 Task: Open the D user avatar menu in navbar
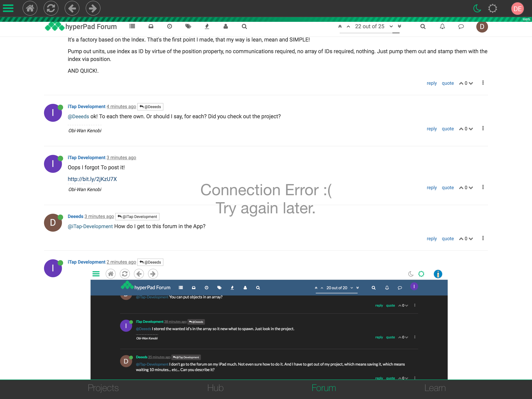pyautogui.click(x=482, y=26)
